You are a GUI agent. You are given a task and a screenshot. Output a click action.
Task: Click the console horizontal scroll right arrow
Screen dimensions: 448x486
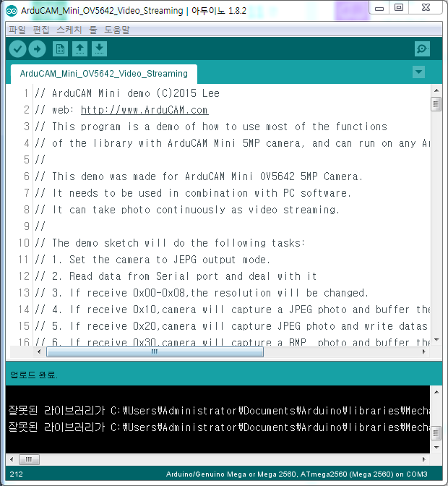pyautogui.click(x=424, y=459)
